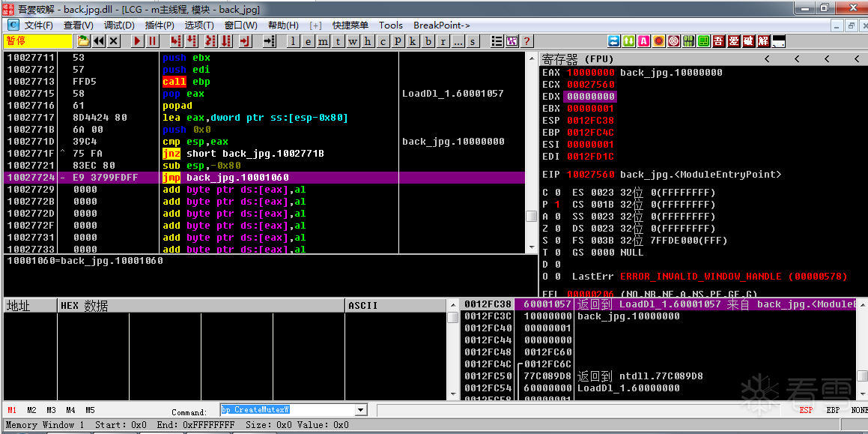Click the maroon target bullseye icon
This screenshot has width=868, height=434.
pyautogui.click(x=674, y=41)
